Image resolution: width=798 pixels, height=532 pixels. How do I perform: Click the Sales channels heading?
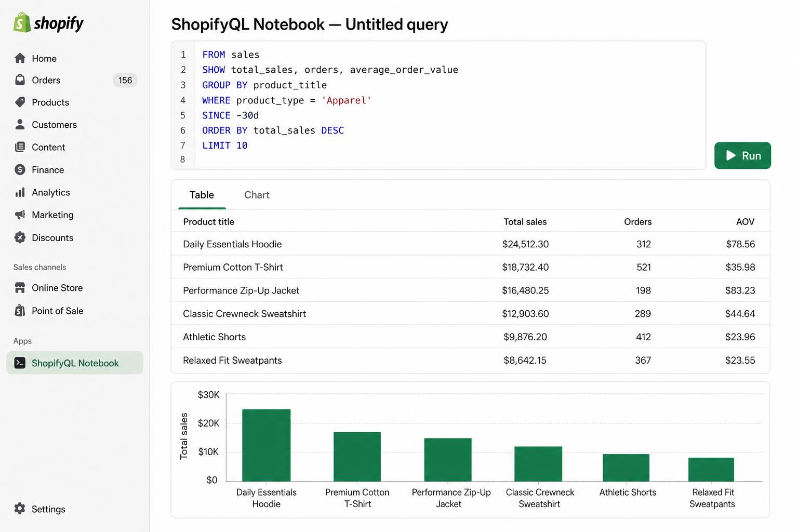(40, 267)
